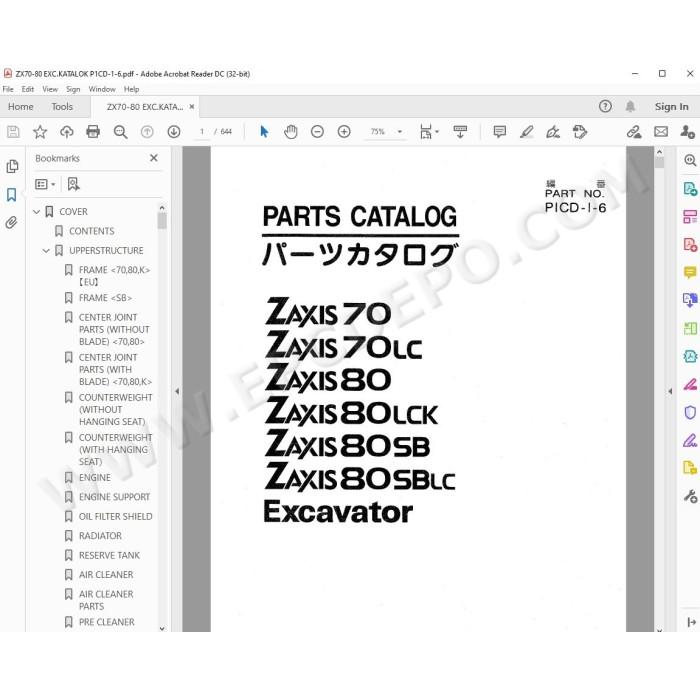Screen dimensions: 700x700
Task: Toggle the bookmarks panel icon
Action: [x=12, y=195]
